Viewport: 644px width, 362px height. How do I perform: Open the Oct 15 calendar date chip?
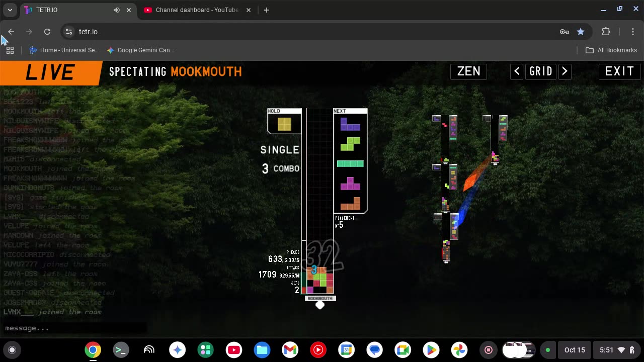[x=575, y=350]
